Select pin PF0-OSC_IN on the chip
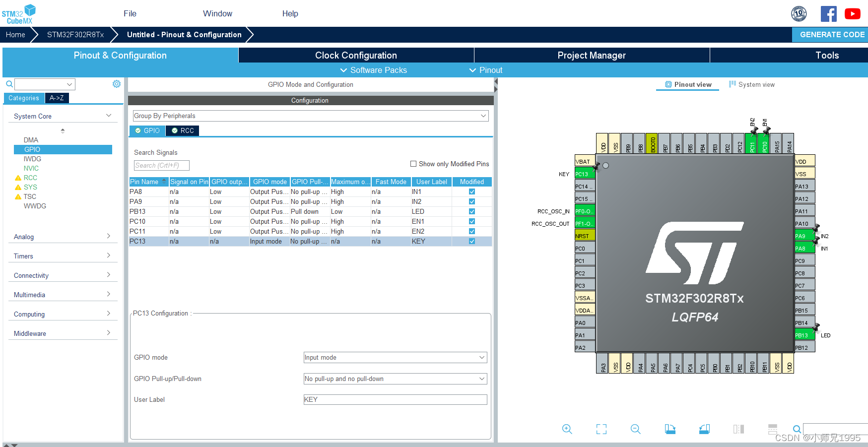Image resolution: width=868 pixels, height=447 pixels. [585, 211]
